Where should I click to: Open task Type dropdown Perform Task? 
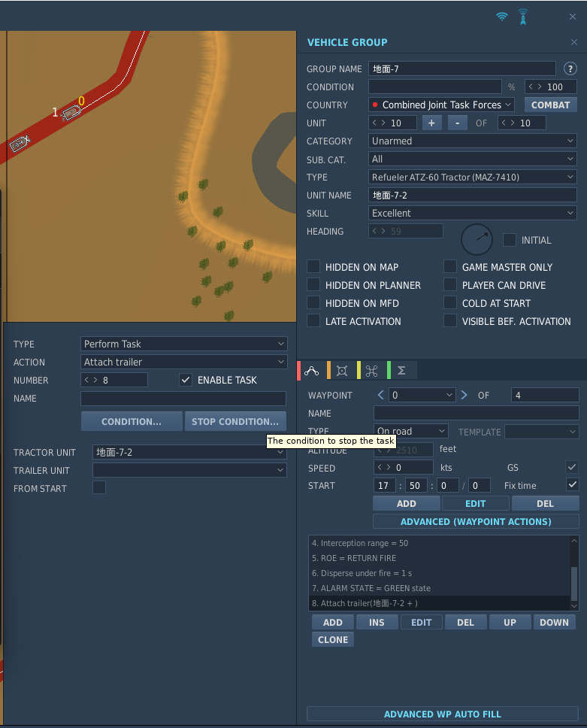[183, 344]
